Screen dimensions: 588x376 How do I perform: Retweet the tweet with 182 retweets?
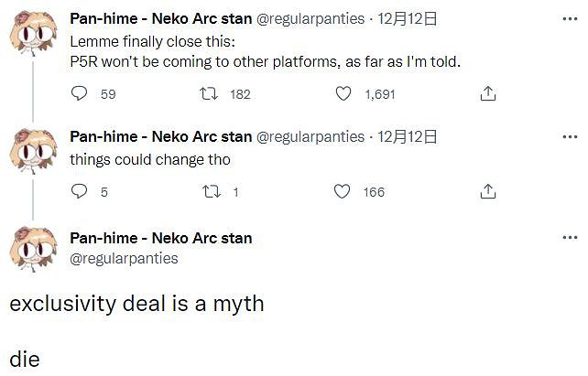pos(208,93)
